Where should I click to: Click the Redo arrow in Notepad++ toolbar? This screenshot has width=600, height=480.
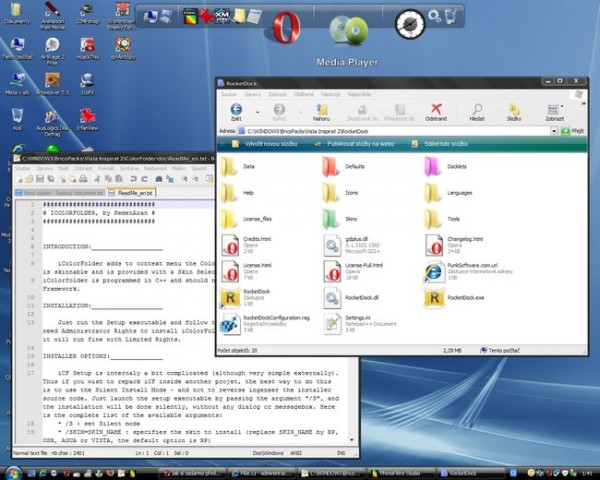tap(144, 179)
